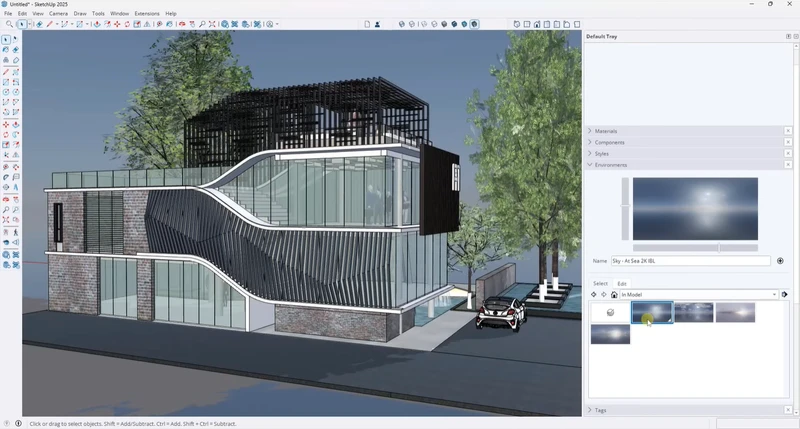Toggle the Default Tray auto-hide pin
The image size is (800, 429).
point(788,36)
